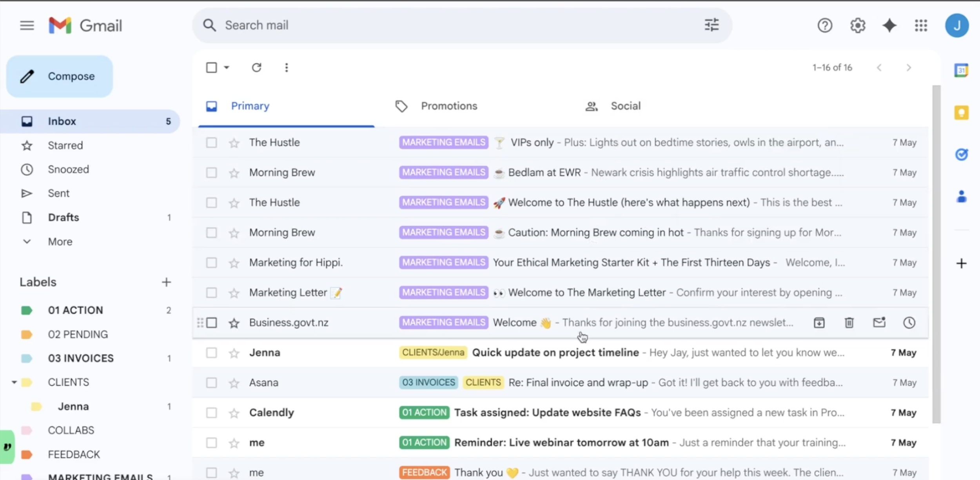Delete the Business.govt.nz email with trash icon

click(x=849, y=323)
